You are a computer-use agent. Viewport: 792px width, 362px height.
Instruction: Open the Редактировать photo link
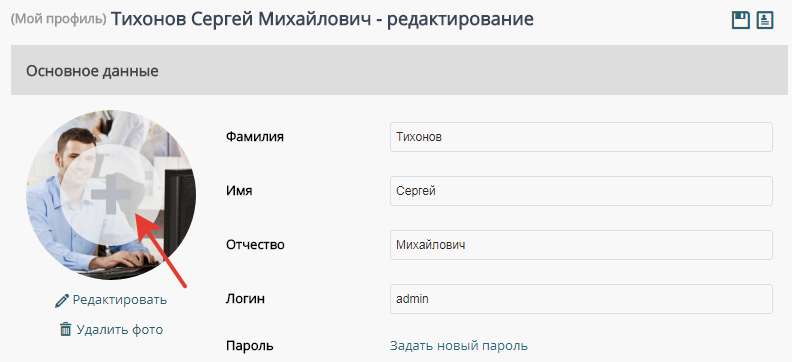120,300
